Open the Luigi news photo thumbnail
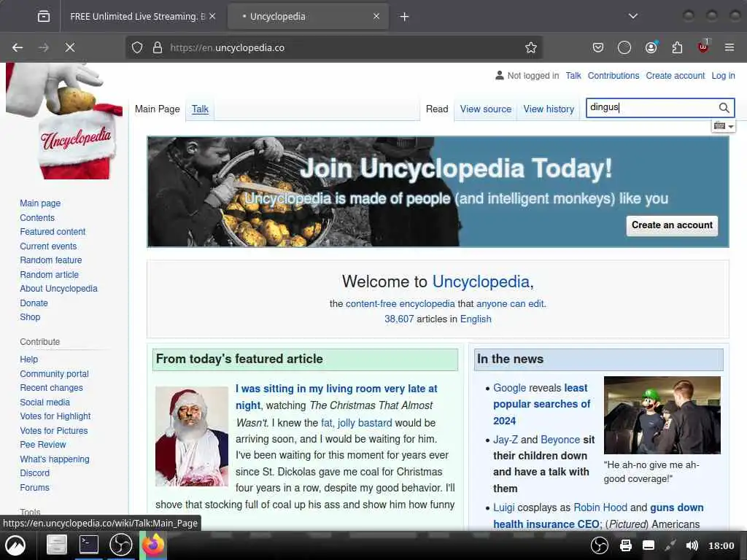 coord(662,415)
